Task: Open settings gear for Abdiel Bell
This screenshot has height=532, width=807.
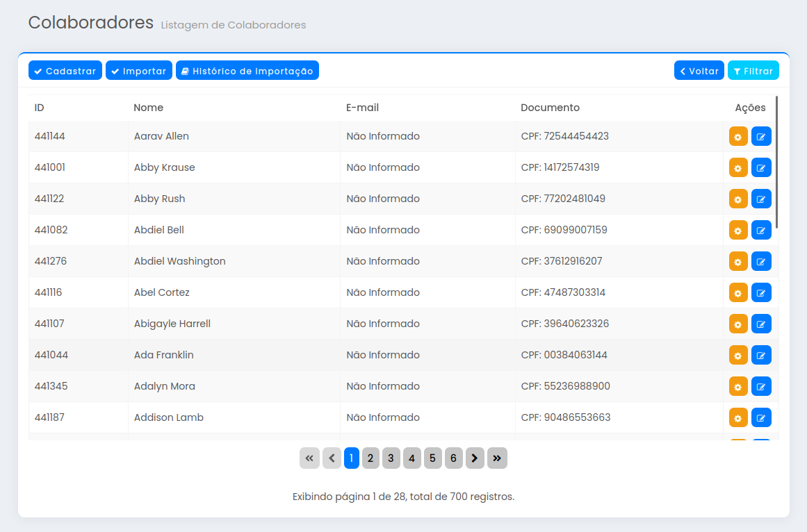Action: coord(738,231)
